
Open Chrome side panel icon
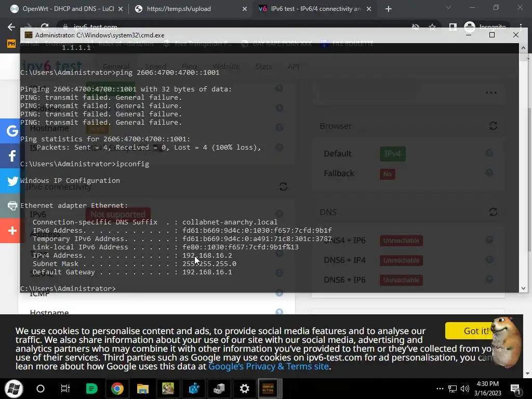coord(453,27)
